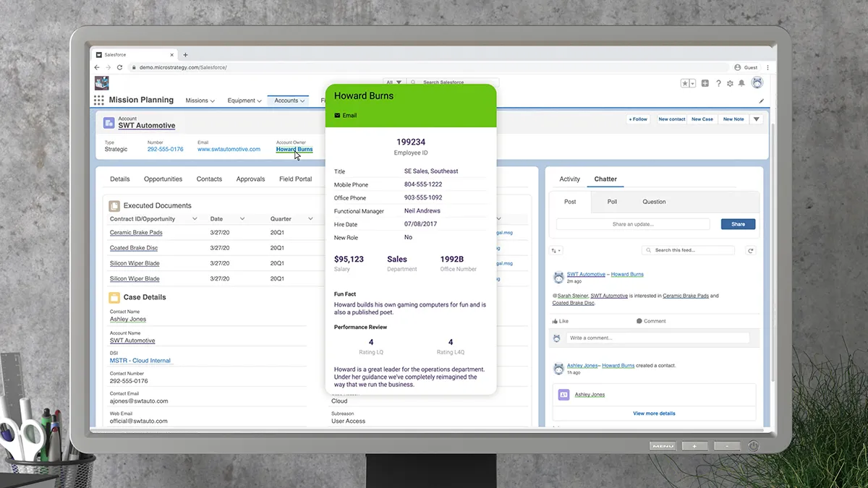Screen dimensions: 868x488
Task: Open the Equipment menu chevron
Action: [x=259, y=101]
